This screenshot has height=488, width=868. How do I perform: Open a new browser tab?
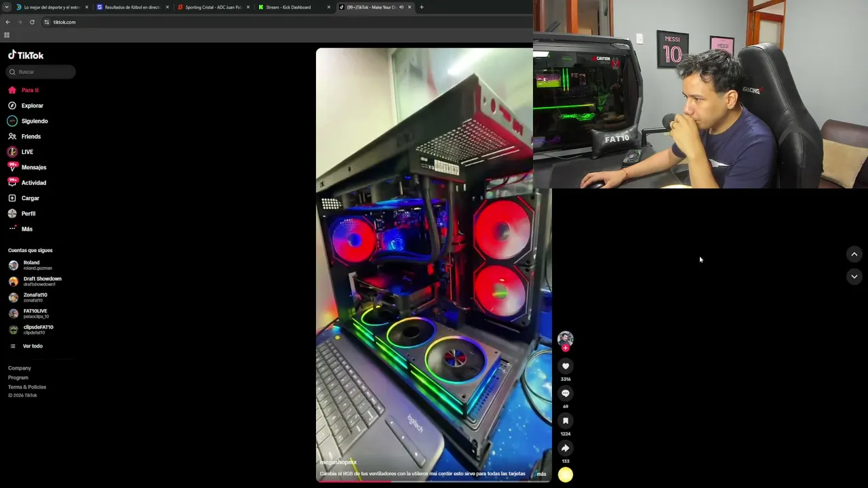point(422,7)
